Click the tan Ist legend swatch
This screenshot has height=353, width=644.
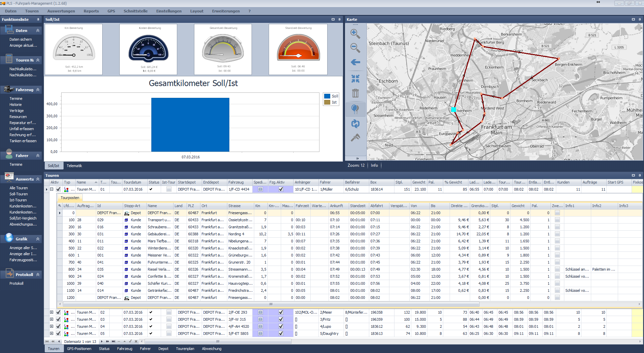click(x=327, y=102)
